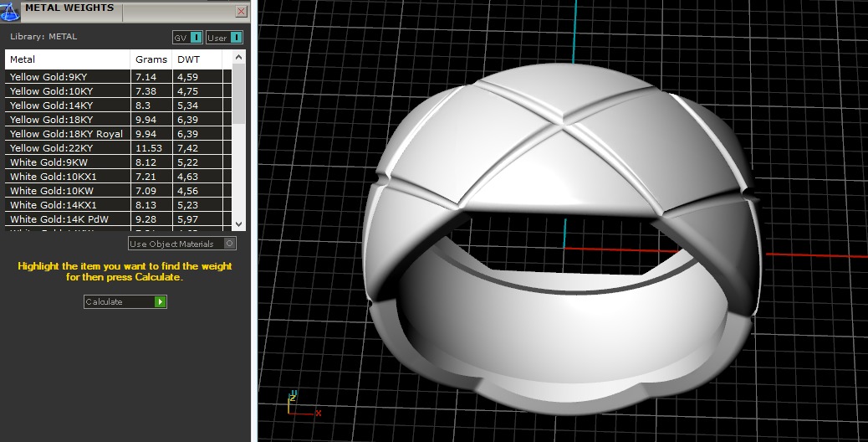
Task: Click the Metal Weights panel logo icon
Action: click(10, 11)
